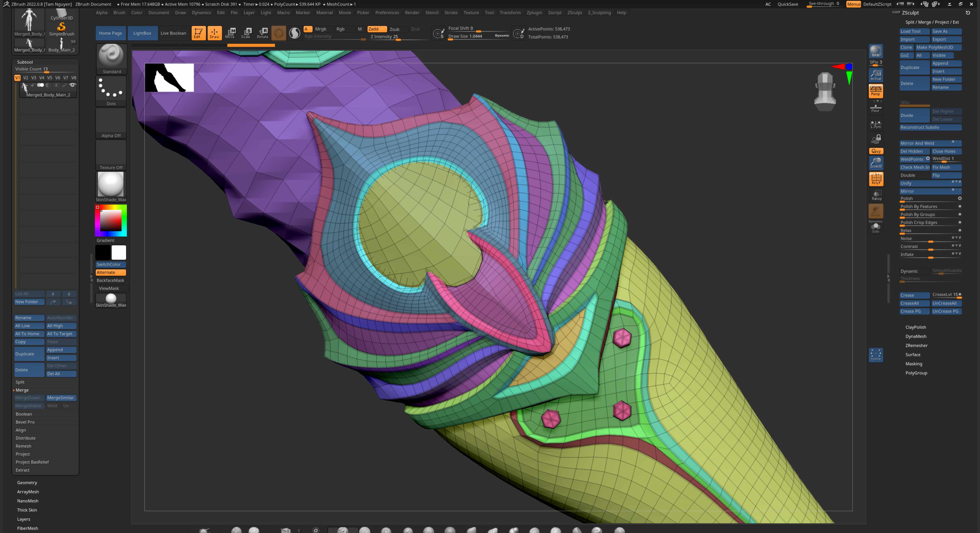
Task: Click the main color picker square
Action: (x=111, y=220)
